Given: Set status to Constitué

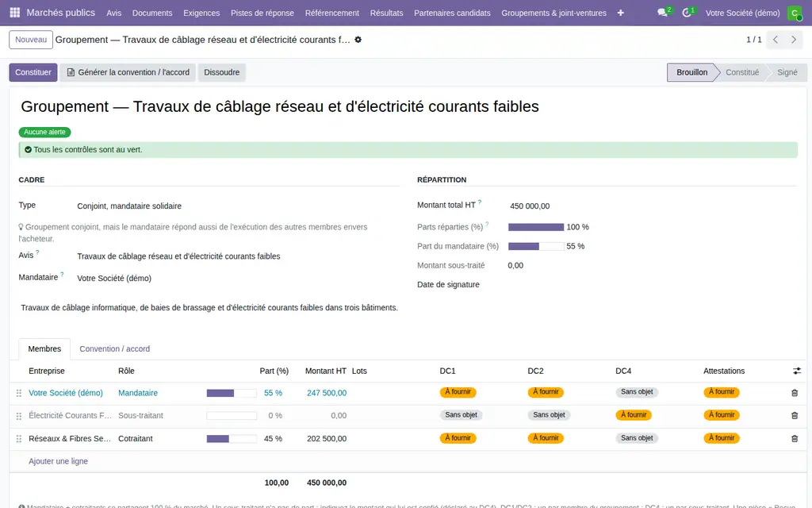Looking at the screenshot, I should click(x=742, y=72).
